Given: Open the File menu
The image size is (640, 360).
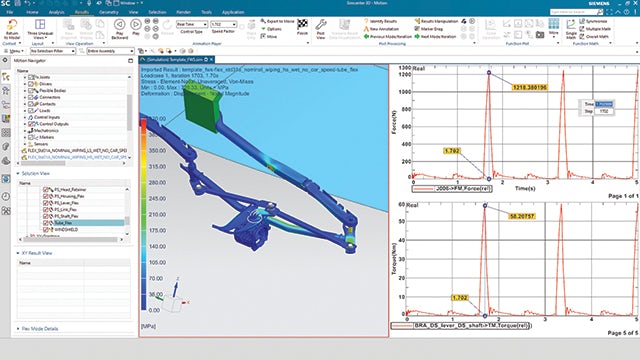Looking at the screenshot, I should (x=10, y=12).
